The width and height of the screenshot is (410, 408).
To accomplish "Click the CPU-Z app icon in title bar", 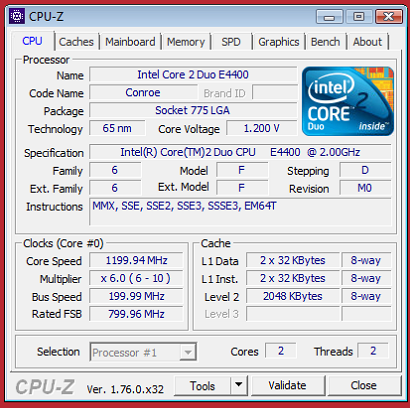I will (16, 16).
